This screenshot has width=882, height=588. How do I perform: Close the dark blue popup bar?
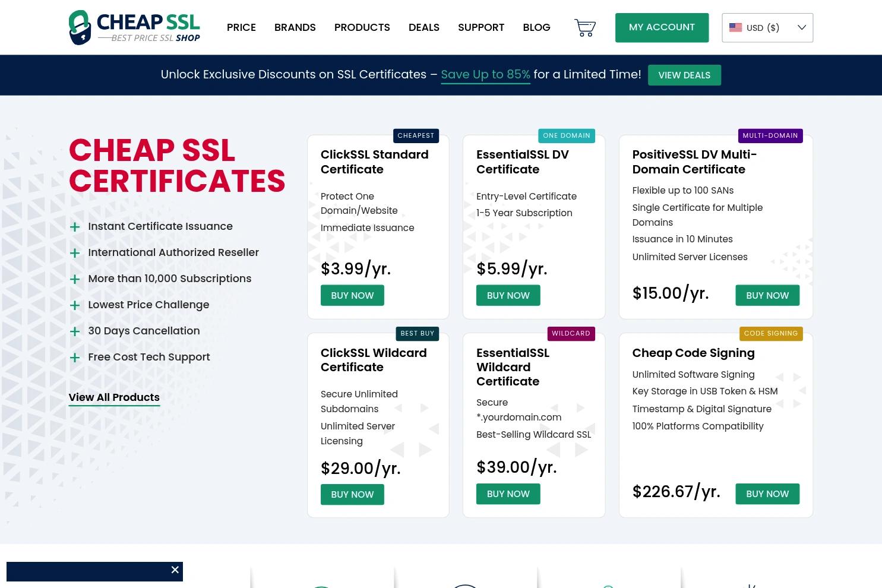175,570
